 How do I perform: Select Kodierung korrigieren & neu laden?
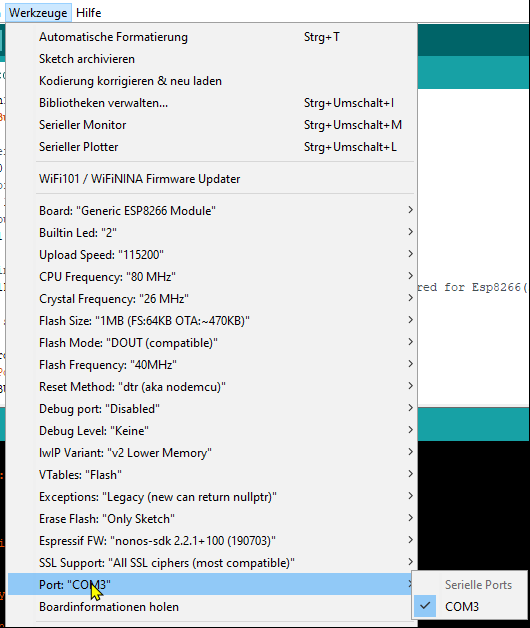pos(212,81)
